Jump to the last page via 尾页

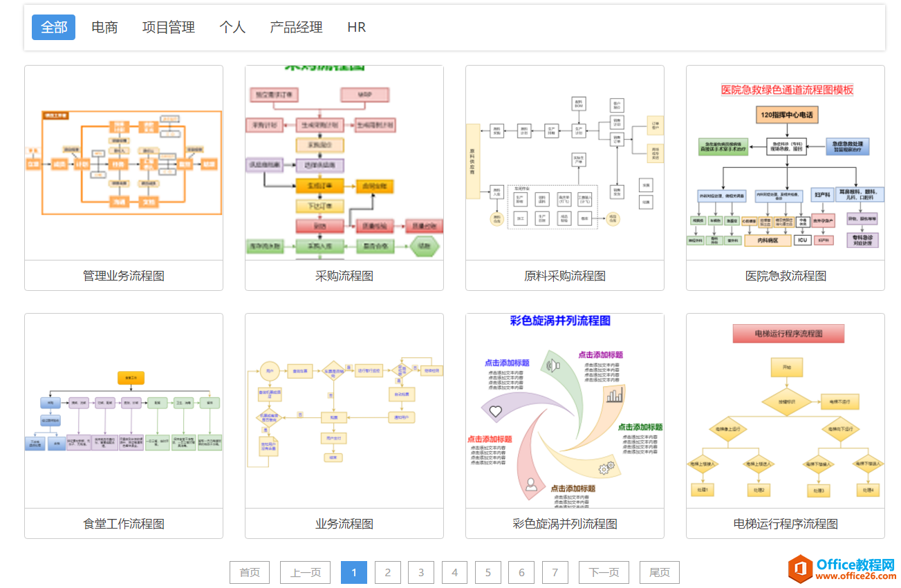[x=659, y=572]
